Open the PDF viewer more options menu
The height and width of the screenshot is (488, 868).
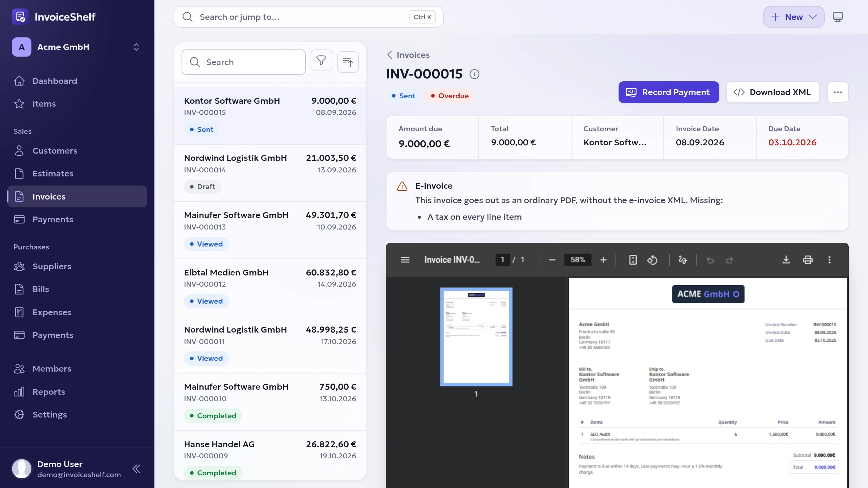pyautogui.click(x=829, y=260)
